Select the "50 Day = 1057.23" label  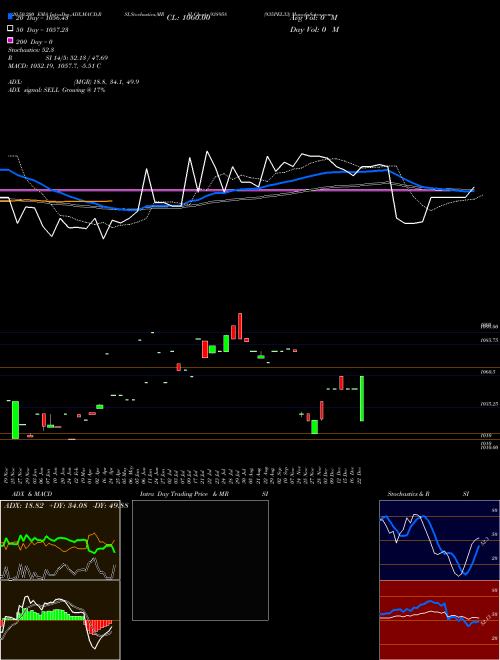point(42,30)
